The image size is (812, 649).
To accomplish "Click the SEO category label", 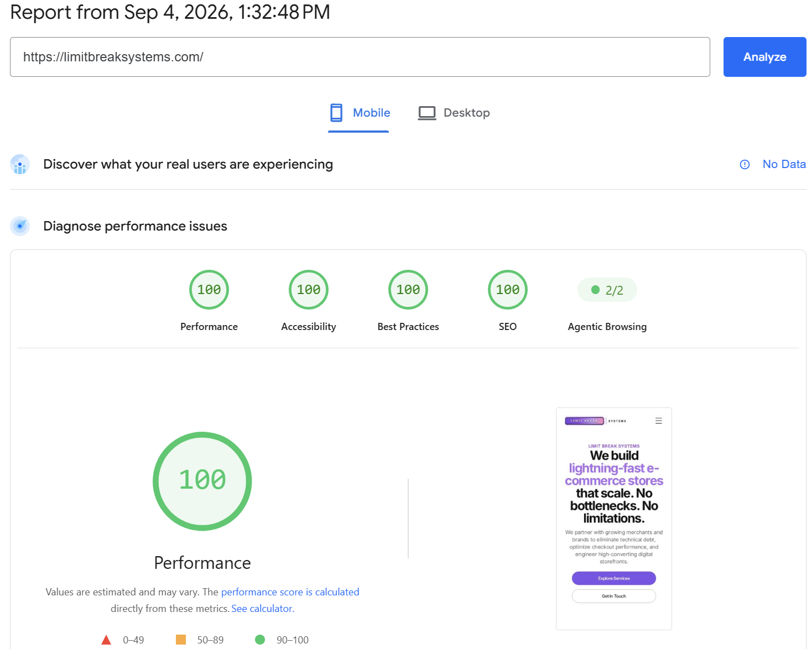I will 508,327.
